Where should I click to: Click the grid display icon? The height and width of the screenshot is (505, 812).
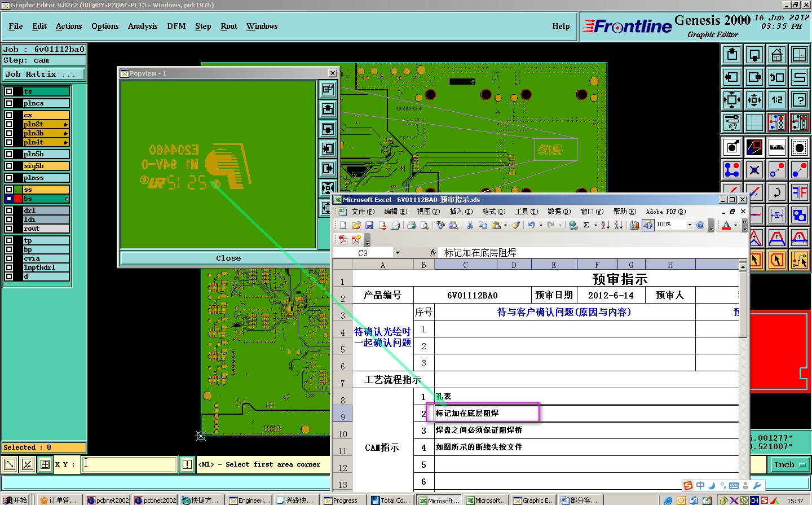click(754, 122)
